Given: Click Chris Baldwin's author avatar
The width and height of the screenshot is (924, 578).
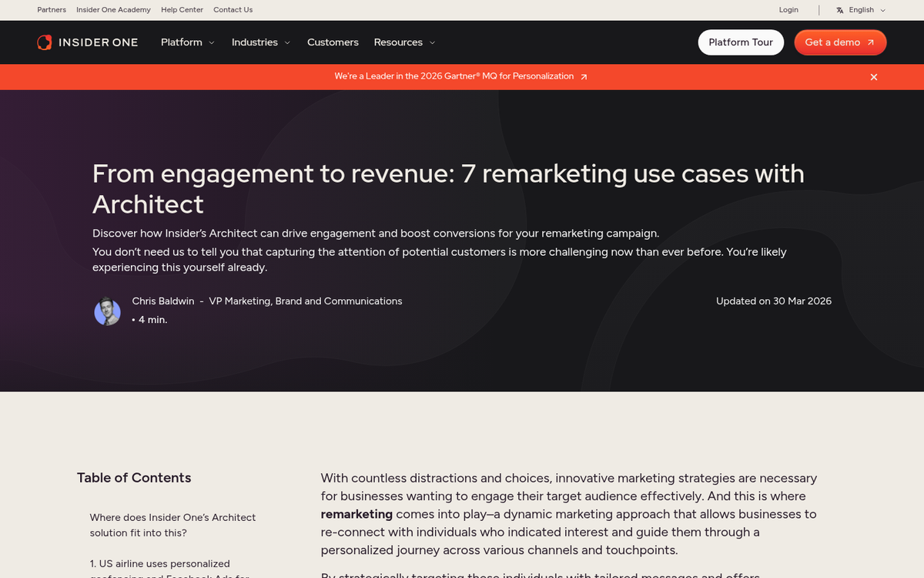Looking at the screenshot, I should click(x=107, y=311).
